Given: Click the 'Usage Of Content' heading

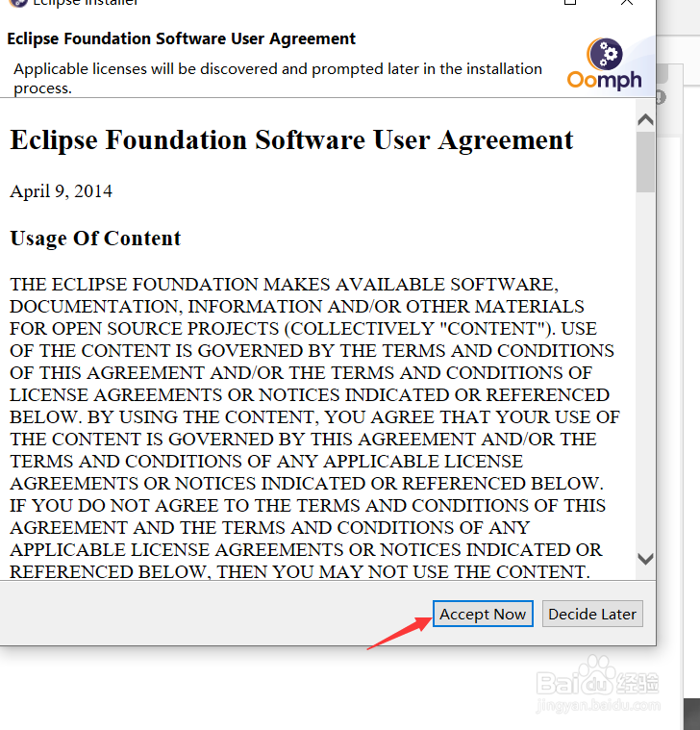Looking at the screenshot, I should 95,239.
